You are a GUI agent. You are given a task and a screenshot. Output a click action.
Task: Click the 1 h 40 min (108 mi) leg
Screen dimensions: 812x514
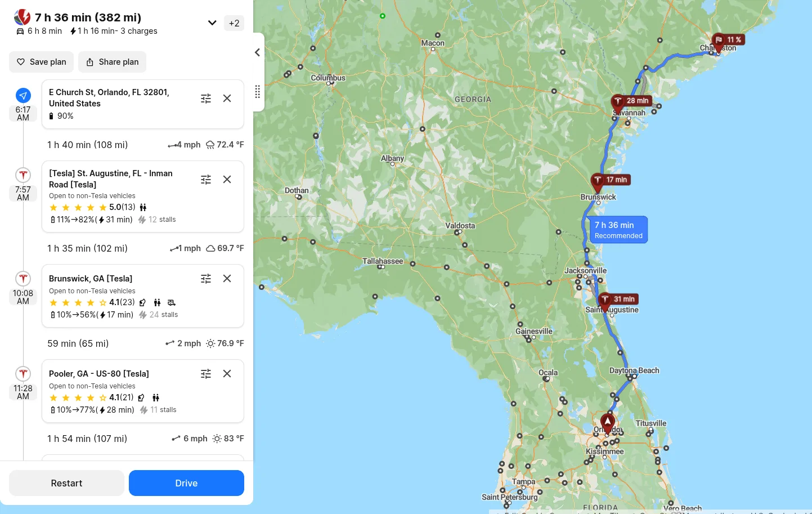click(x=87, y=145)
